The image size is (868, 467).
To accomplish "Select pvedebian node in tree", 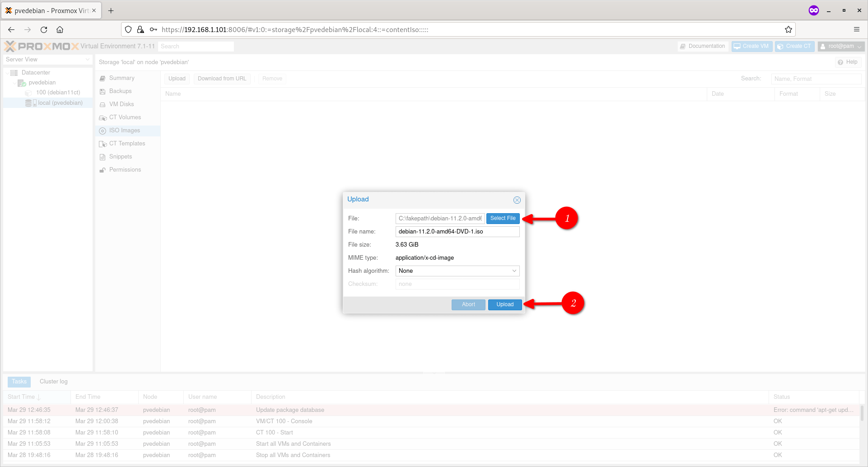I will (x=42, y=83).
